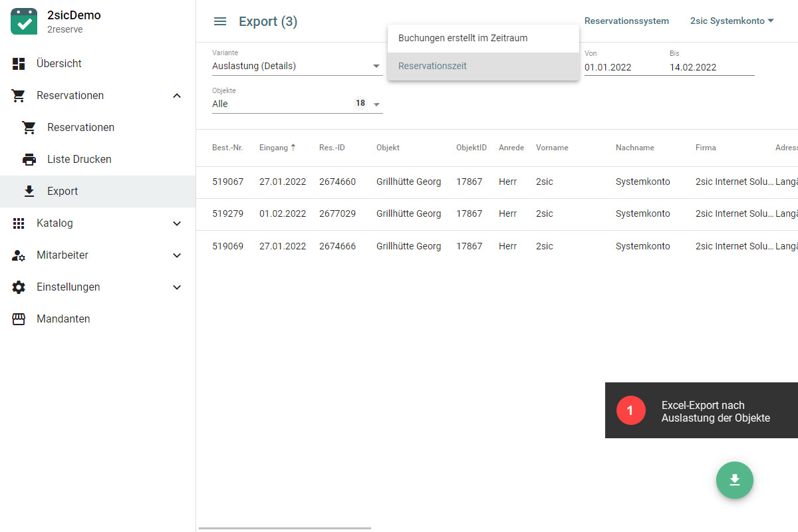Open the Variante dropdown
The width and height of the screenshot is (798, 532).
coord(297,66)
